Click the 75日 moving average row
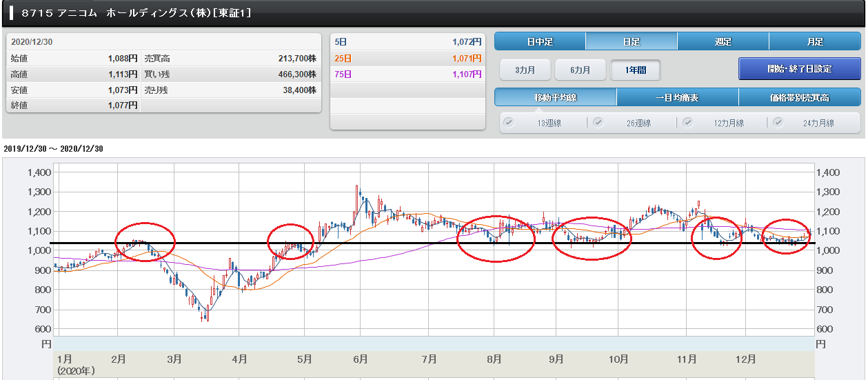 [x=408, y=74]
